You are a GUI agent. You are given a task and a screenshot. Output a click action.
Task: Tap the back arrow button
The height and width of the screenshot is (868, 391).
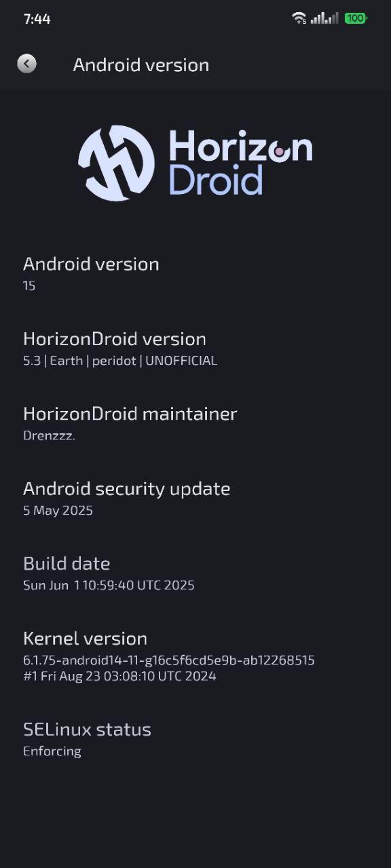(x=26, y=64)
